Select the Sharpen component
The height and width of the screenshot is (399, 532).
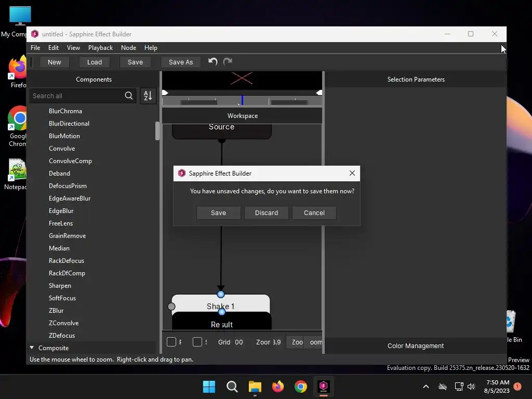60,286
